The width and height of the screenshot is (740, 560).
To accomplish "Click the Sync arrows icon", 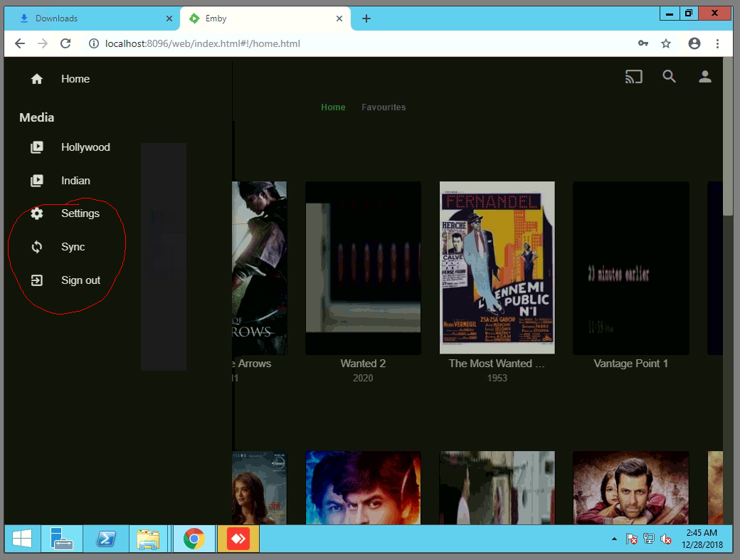I will pos(37,247).
